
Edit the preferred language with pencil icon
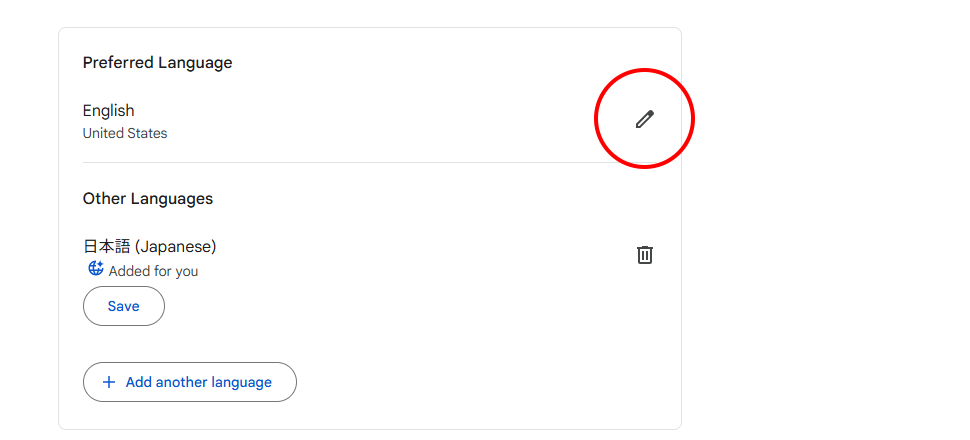[645, 119]
